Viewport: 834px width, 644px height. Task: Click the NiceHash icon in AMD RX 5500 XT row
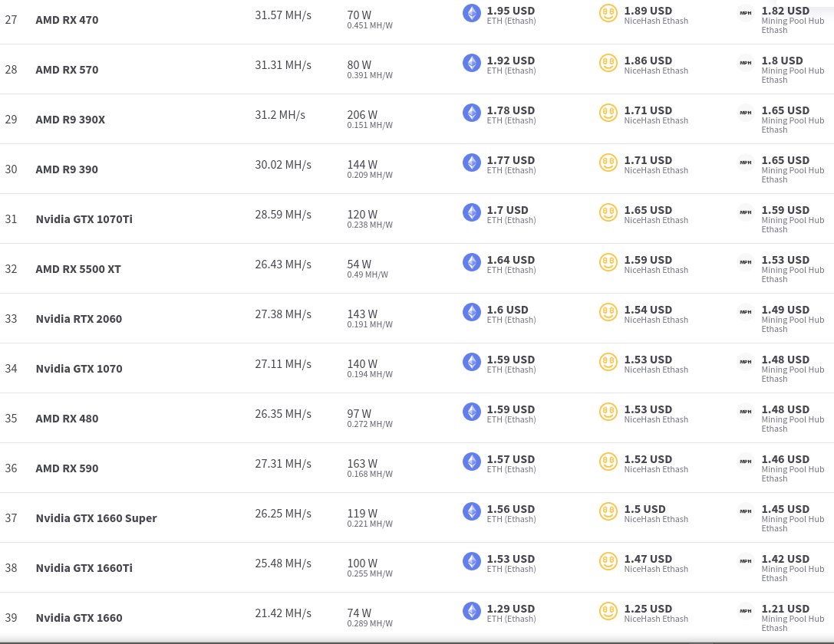pyautogui.click(x=608, y=262)
